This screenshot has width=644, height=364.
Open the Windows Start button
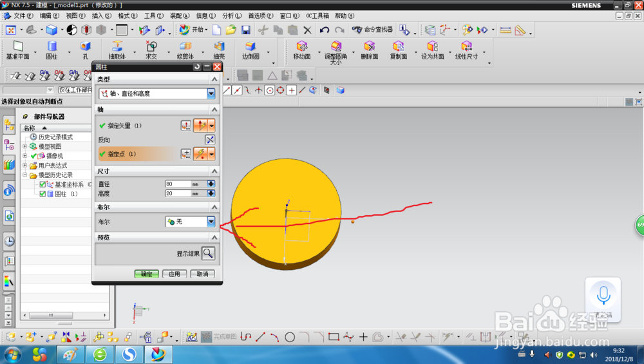12,354
